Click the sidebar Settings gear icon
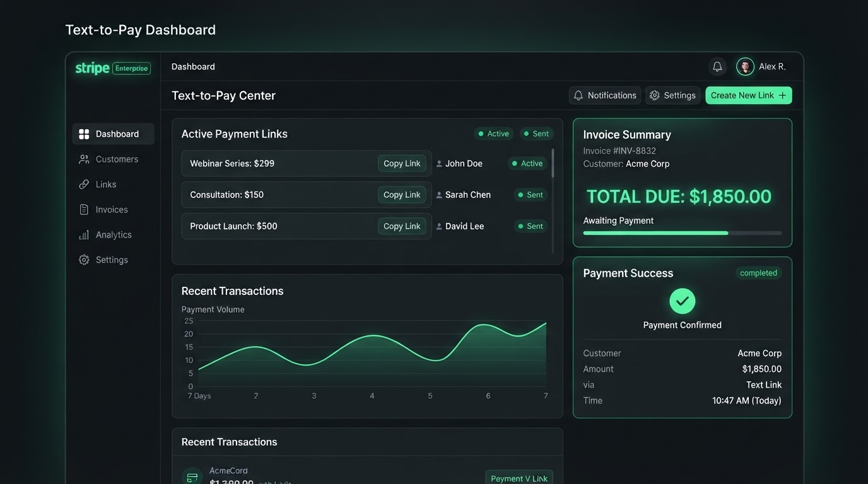 coord(84,260)
